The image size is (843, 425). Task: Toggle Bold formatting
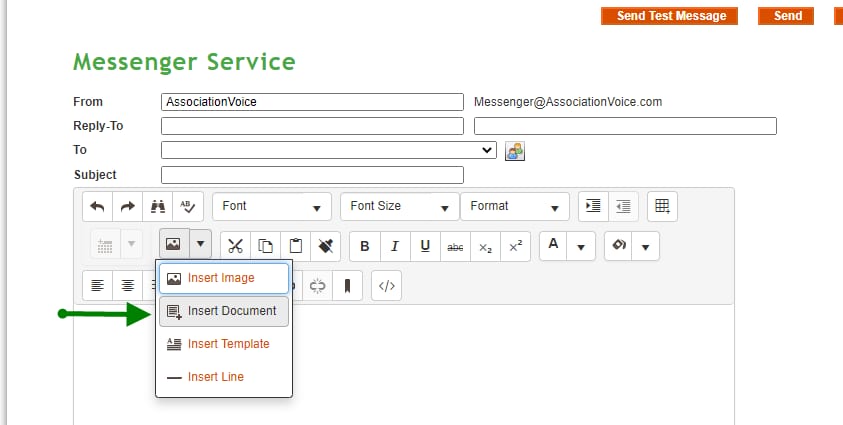(365, 246)
